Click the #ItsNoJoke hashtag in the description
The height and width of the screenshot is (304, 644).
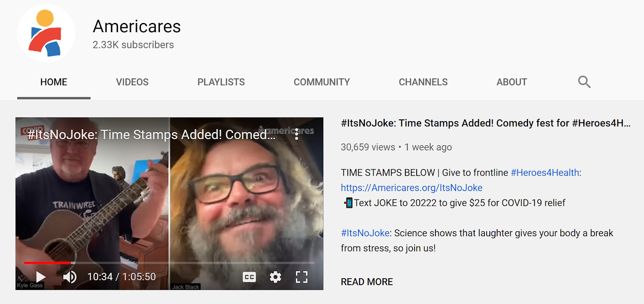[x=365, y=233]
